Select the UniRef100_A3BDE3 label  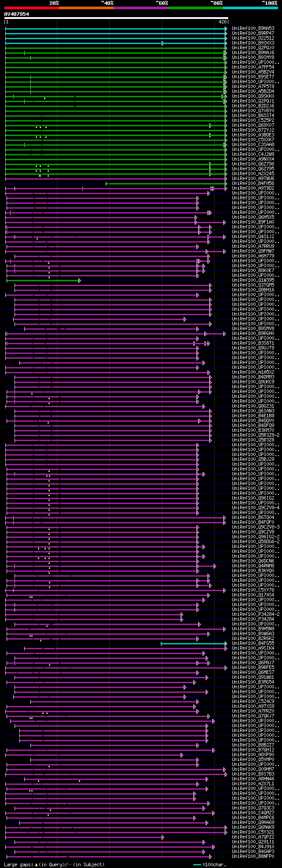click(x=253, y=135)
